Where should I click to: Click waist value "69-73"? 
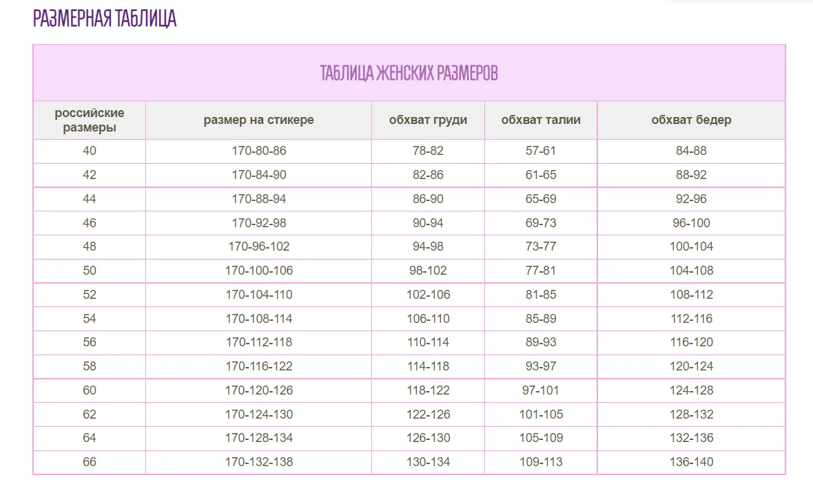tap(541, 222)
